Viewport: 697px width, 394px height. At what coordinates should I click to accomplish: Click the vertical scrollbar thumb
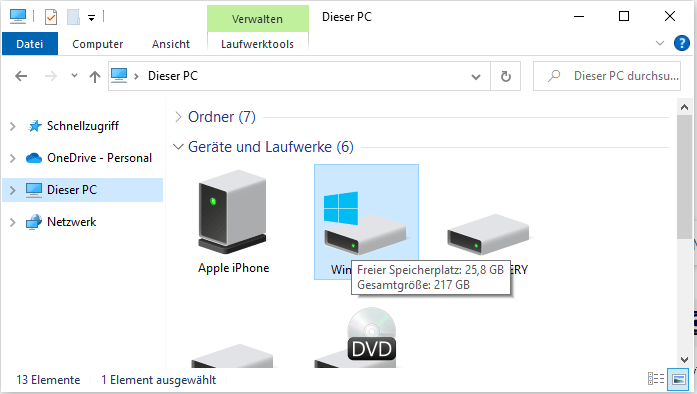click(684, 177)
